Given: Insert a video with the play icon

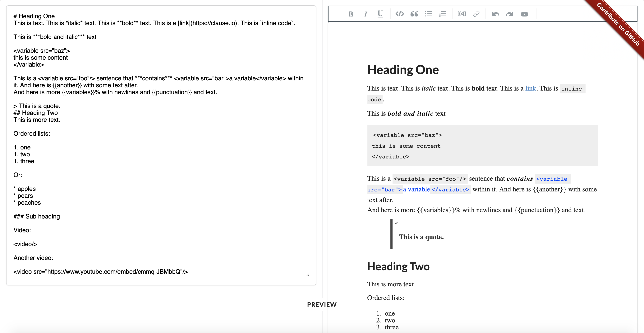Looking at the screenshot, I should [x=524, y=14].
